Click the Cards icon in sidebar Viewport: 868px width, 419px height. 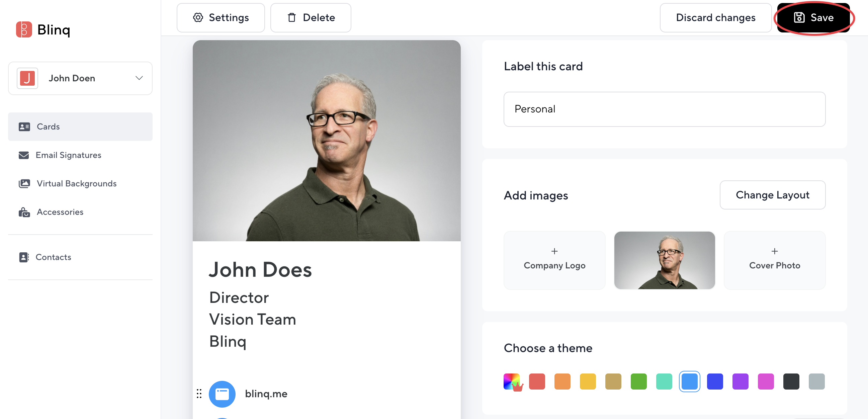(24, 127)
